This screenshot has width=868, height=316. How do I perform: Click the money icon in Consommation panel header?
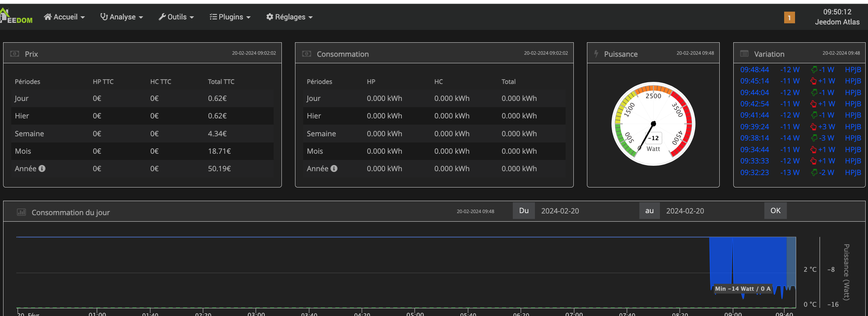[307, 54]
